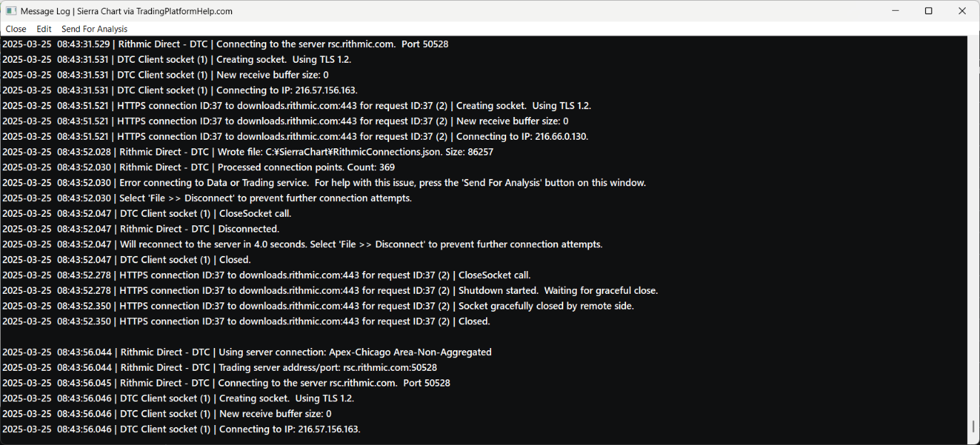Click the Message Log window icon in title bar

[x=11, y=11]
